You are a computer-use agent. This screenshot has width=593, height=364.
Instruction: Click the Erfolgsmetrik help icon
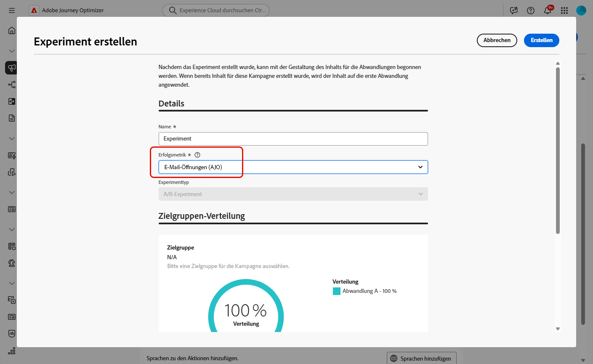[197, 155]
